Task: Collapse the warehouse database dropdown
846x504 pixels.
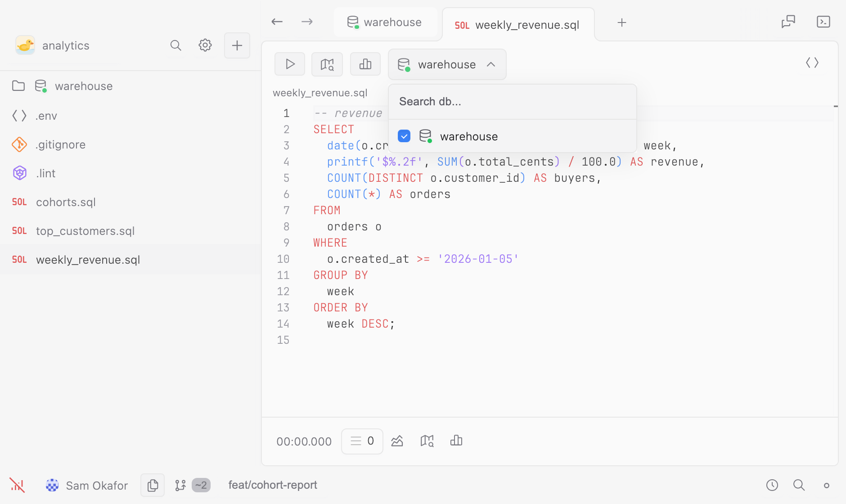Action: [x=447, y=64]
